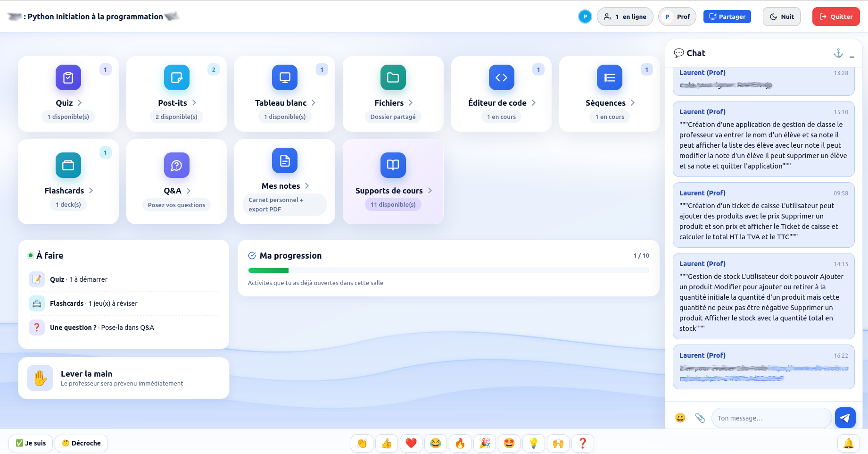Click the chat emoji picker icon

tap(680, 418)
